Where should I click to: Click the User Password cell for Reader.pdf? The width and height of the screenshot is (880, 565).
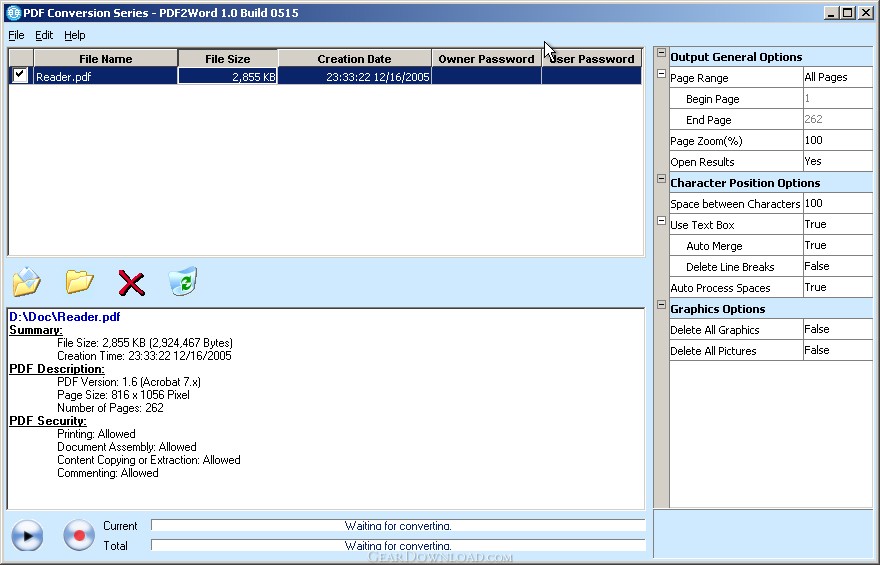tap(592, 76)
